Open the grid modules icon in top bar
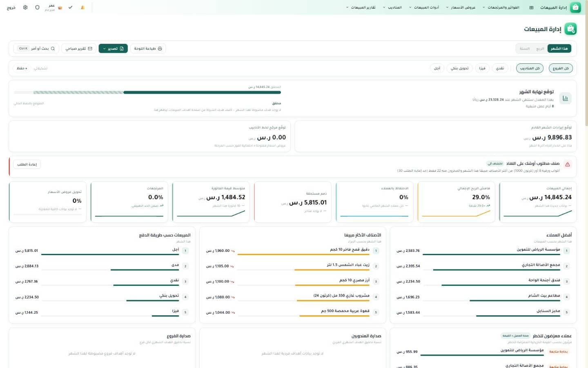The width and height of the screenshot is (588, 368). click(531, 7)
